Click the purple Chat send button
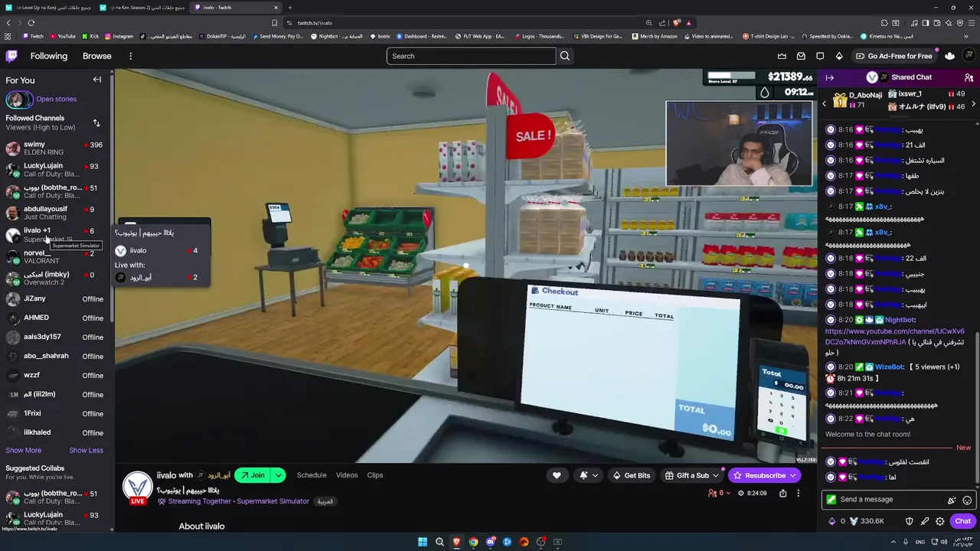980x551 pixels. pyautogui.click(x=962, y=521)
